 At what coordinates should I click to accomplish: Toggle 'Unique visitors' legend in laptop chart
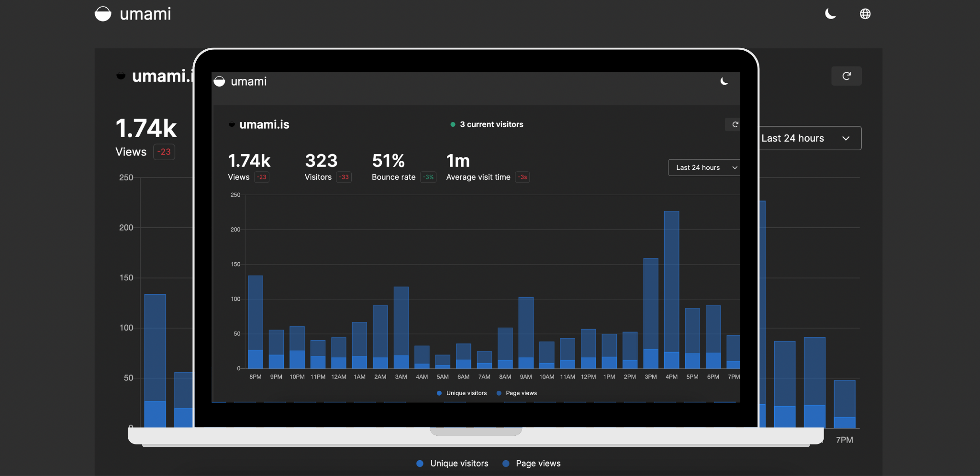point(462,393)
